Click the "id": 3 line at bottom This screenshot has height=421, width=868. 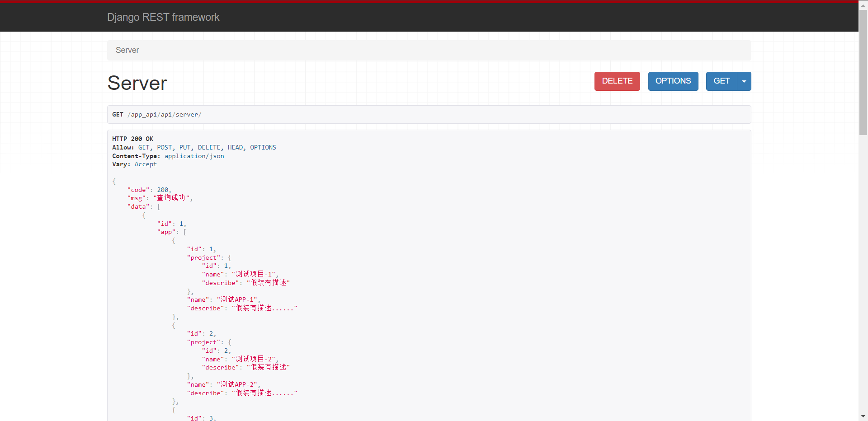[202, 418]
